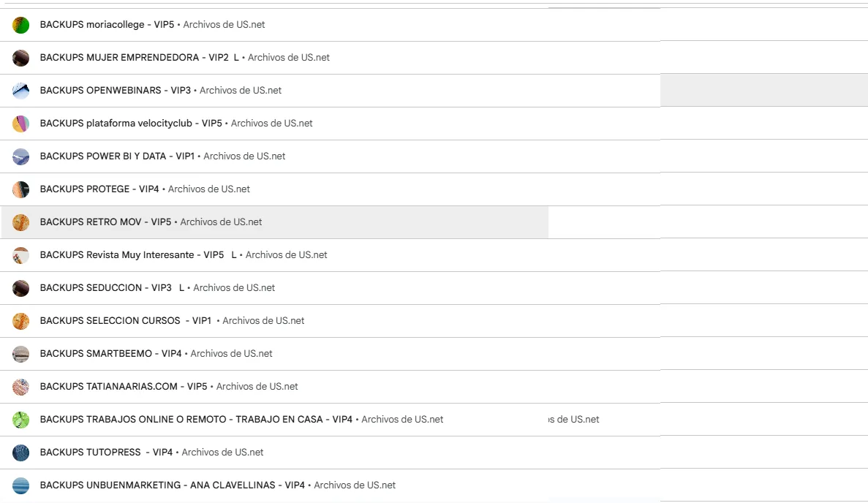
Task: Open BACKUPS SELECCION CURSOS - VIP1 entry
Action: [330, 321]
